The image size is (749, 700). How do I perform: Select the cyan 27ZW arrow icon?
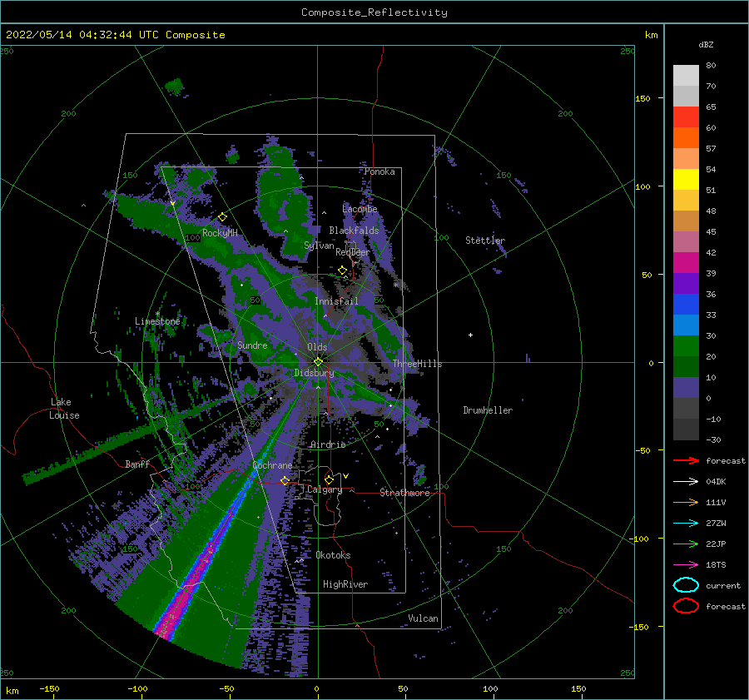[686, 524]
